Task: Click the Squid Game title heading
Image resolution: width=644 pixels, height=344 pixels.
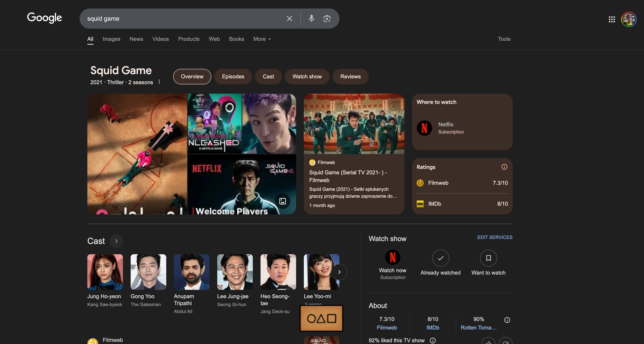Action: (x=121, y=70)
